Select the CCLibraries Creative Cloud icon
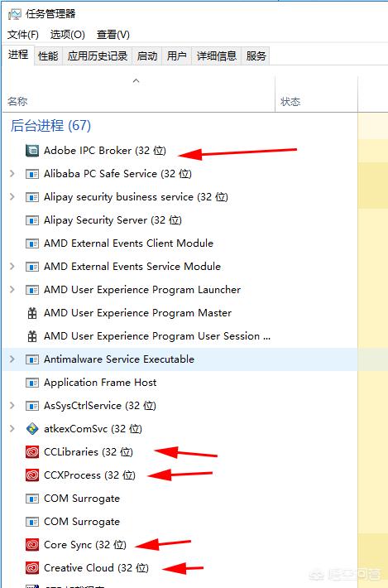 [32, 452]
